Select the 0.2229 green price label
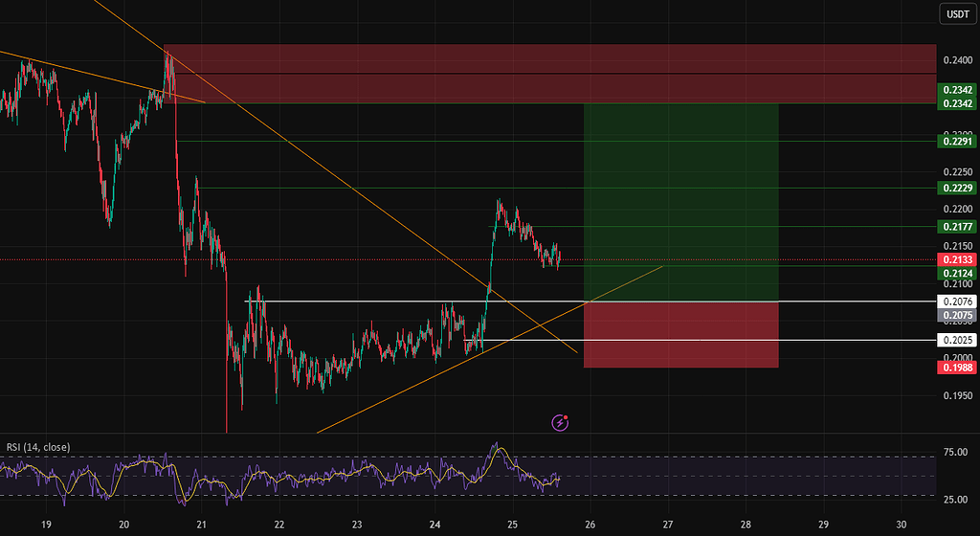This screenshot has width=980, height=536. click(957, 188)
